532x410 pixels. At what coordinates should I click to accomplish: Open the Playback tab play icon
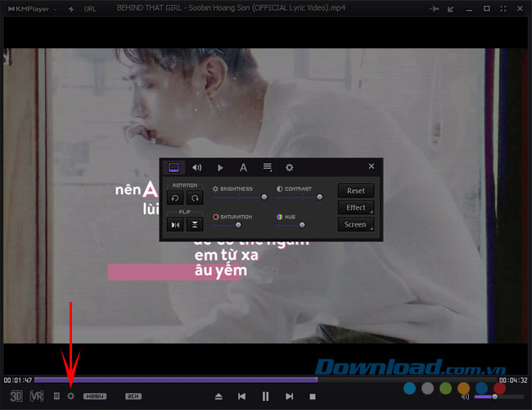[x=220, y=168]
